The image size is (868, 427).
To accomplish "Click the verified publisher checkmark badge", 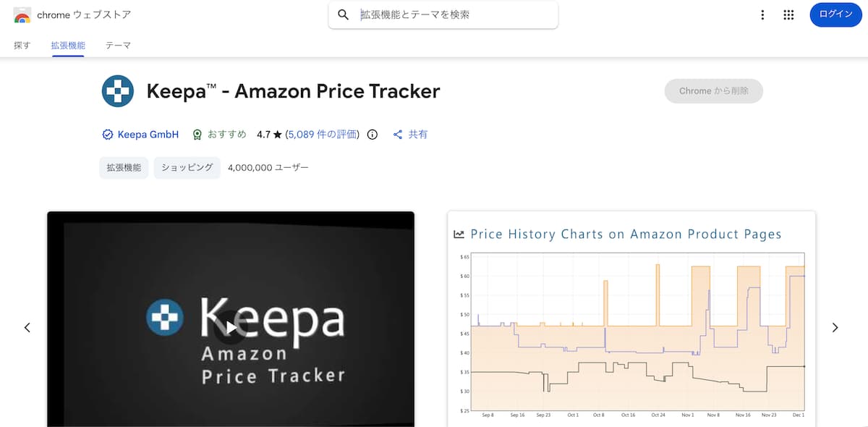I will pos(107,134).
